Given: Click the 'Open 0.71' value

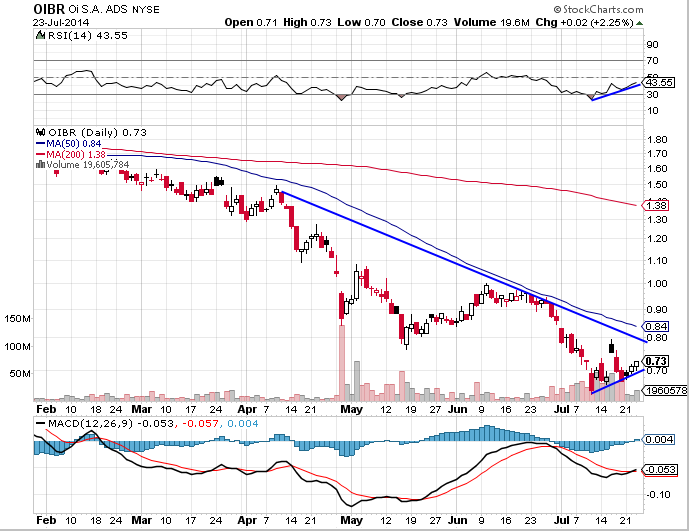Looking at the screenshot, I should tap(250, 22).
